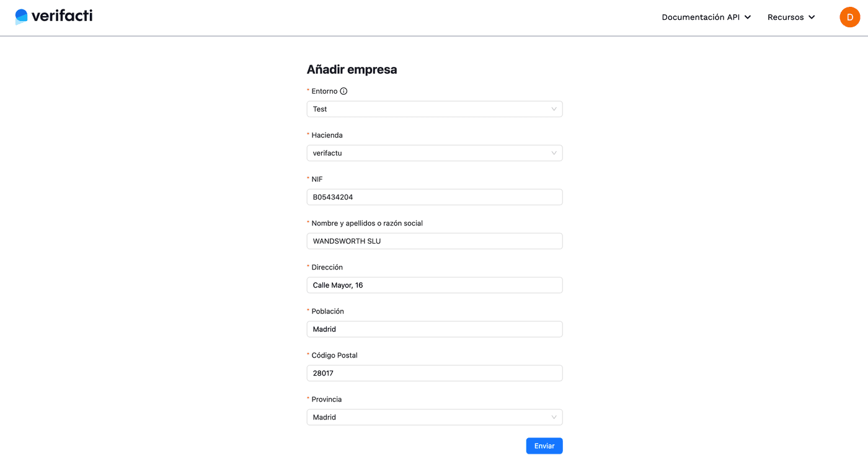
Task: Click the arrow in the Entorno select
Action: click(554, 109)
